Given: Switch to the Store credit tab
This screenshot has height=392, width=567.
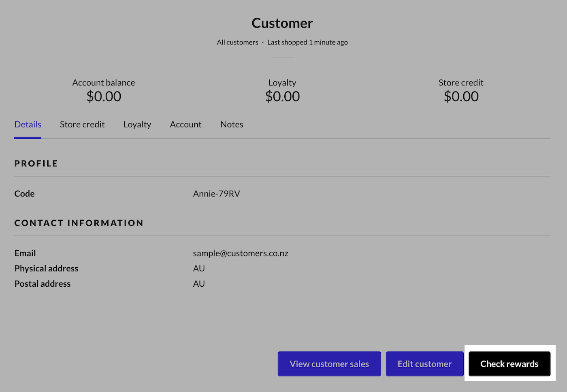Looking at the screenshot, I should [x=82, y=124].
